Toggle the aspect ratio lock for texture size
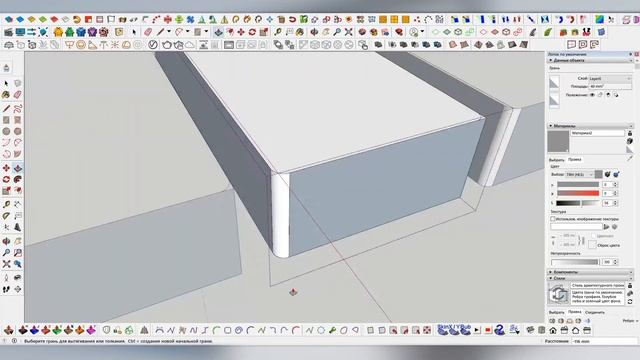 pos(582,240)
